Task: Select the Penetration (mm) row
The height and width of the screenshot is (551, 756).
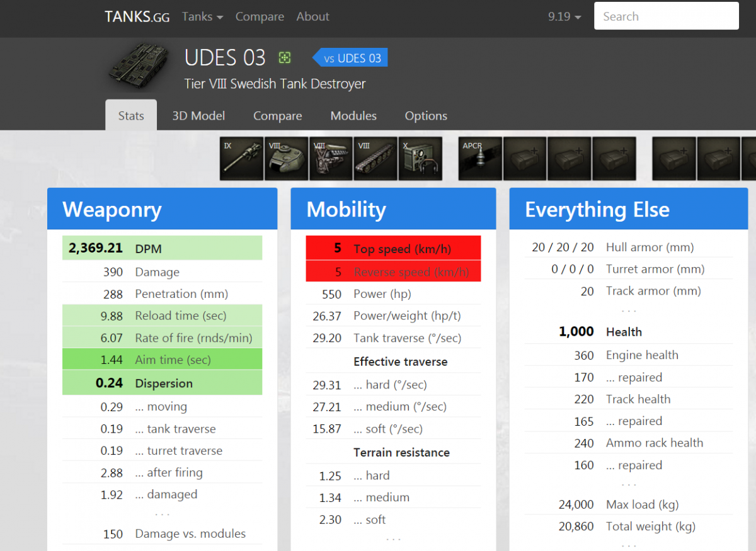Action: point(163,294)
